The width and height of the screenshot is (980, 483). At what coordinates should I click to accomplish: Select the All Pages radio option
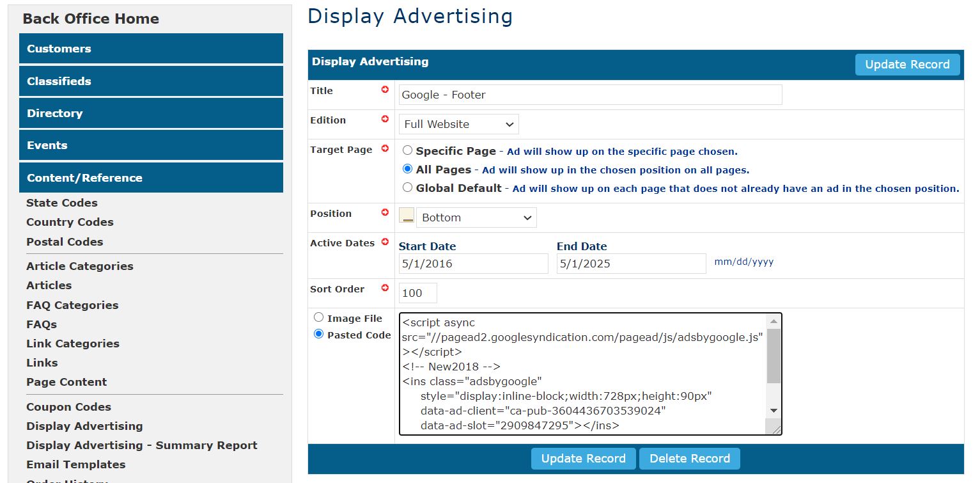(407, 170)
